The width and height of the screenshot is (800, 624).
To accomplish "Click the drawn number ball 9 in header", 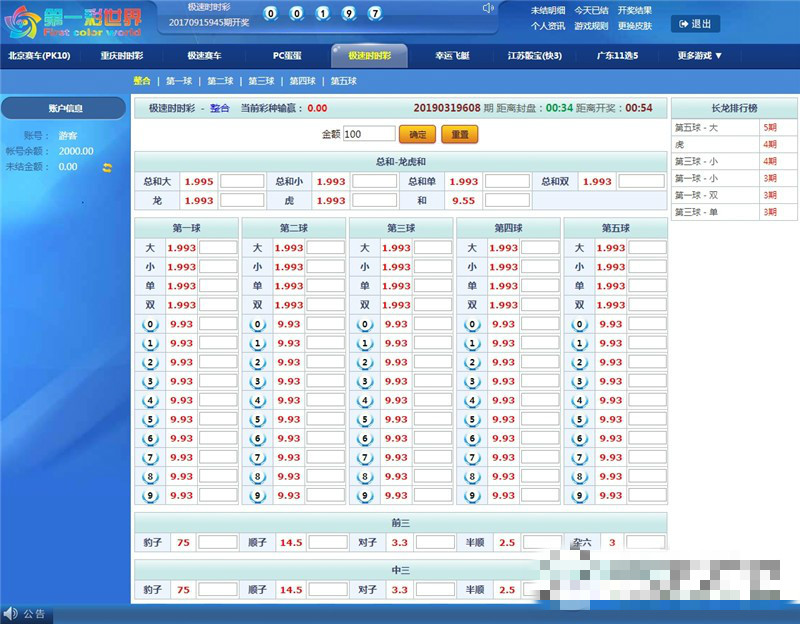I will [x=349, y=13].
